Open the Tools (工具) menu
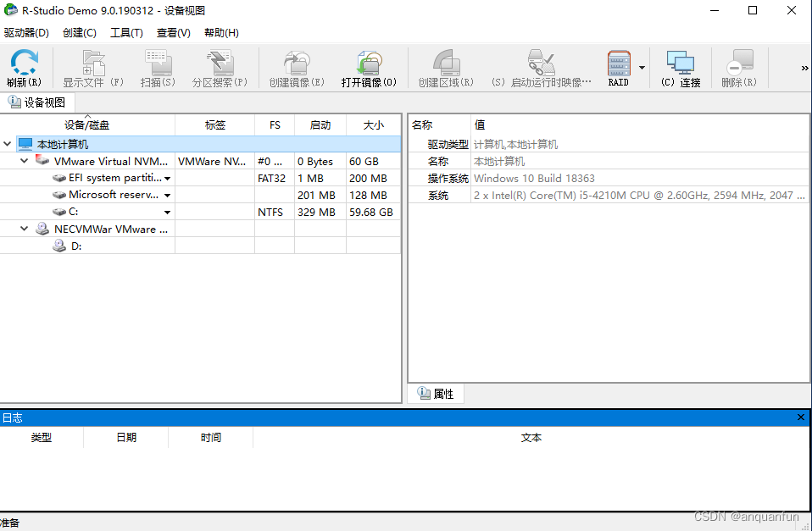Image resolution: width=812 pixels, height=531 pixels. 126,32
